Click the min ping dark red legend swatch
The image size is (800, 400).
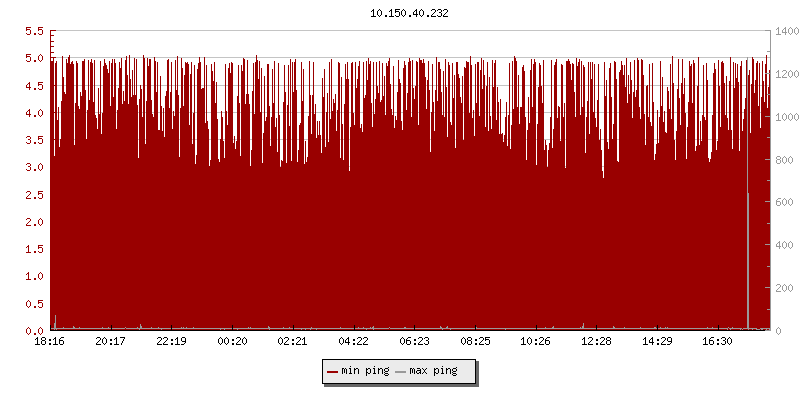333,371
